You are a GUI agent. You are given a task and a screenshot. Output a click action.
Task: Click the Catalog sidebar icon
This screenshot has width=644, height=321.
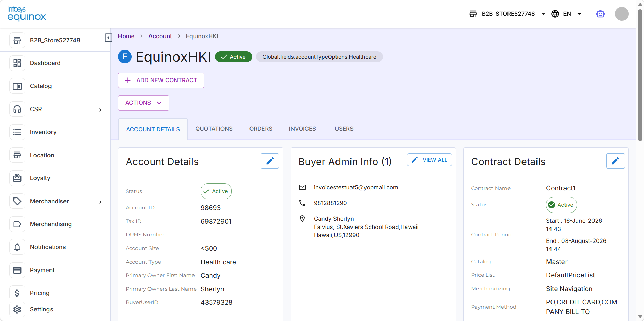tap(17, 86)
